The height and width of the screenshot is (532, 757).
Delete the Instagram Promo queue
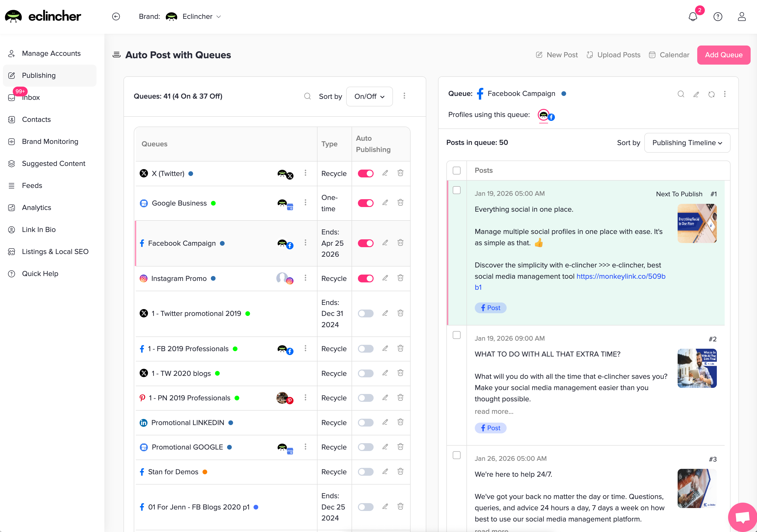tap(400, 278)
